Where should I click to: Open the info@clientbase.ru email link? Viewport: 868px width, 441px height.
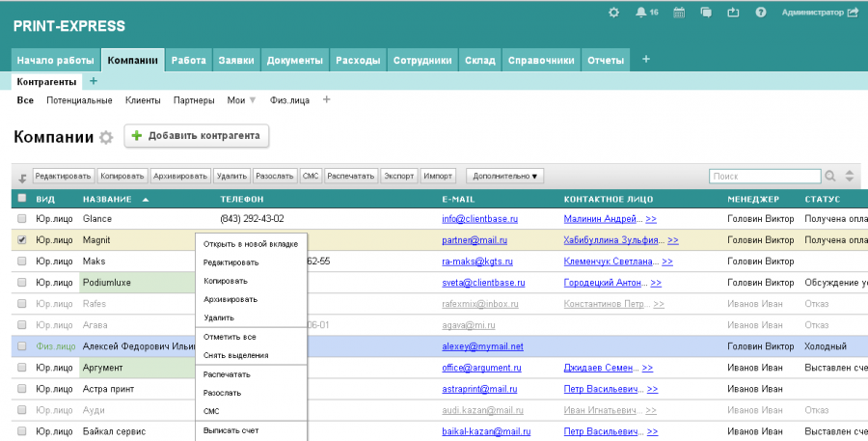click(480, 219)
